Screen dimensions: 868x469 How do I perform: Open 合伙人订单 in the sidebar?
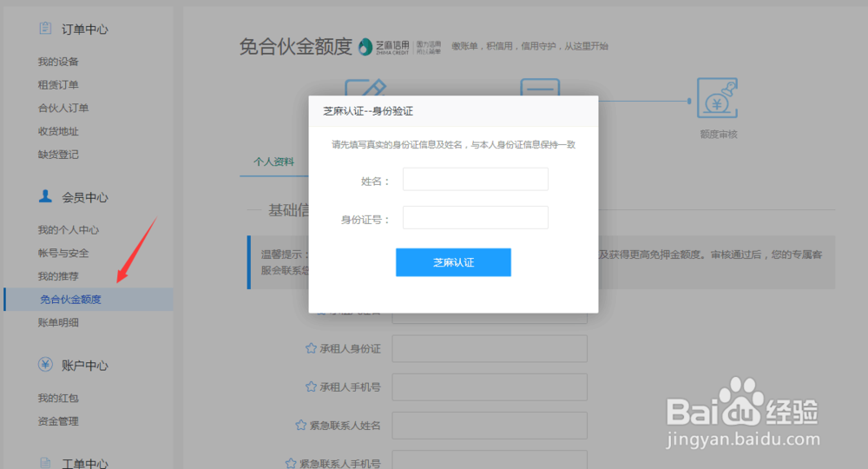click(x=63, y=108)
